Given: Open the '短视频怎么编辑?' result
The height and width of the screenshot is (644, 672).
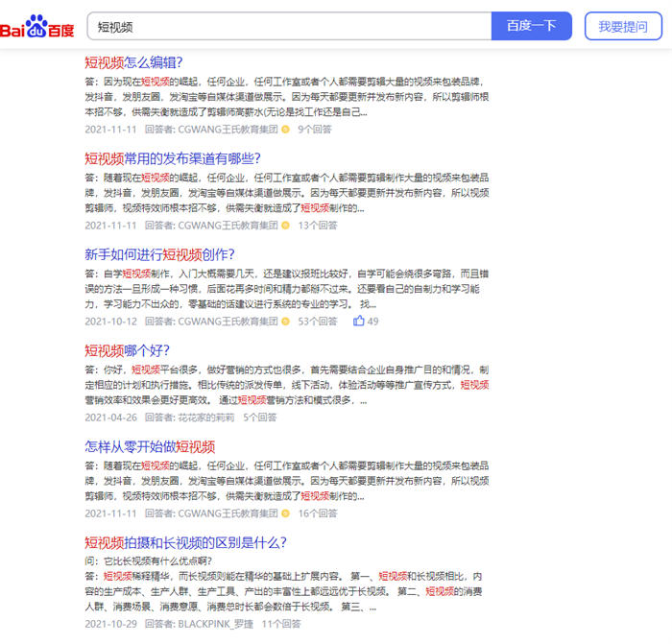Looking at the screenshot, I should click(133, 62).
